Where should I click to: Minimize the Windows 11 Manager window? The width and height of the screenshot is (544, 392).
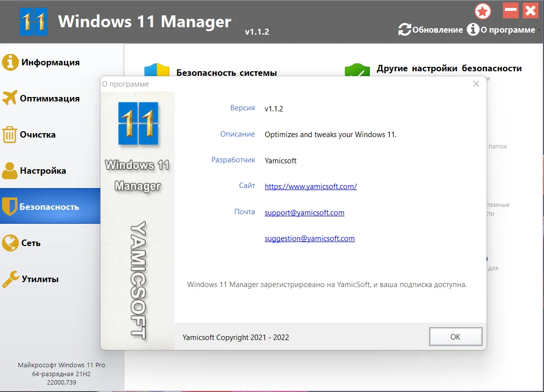tap(511, 10)
